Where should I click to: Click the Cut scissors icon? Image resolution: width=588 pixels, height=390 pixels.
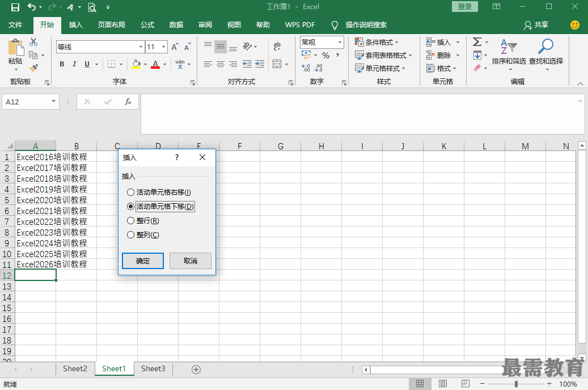tap(33, 42)
